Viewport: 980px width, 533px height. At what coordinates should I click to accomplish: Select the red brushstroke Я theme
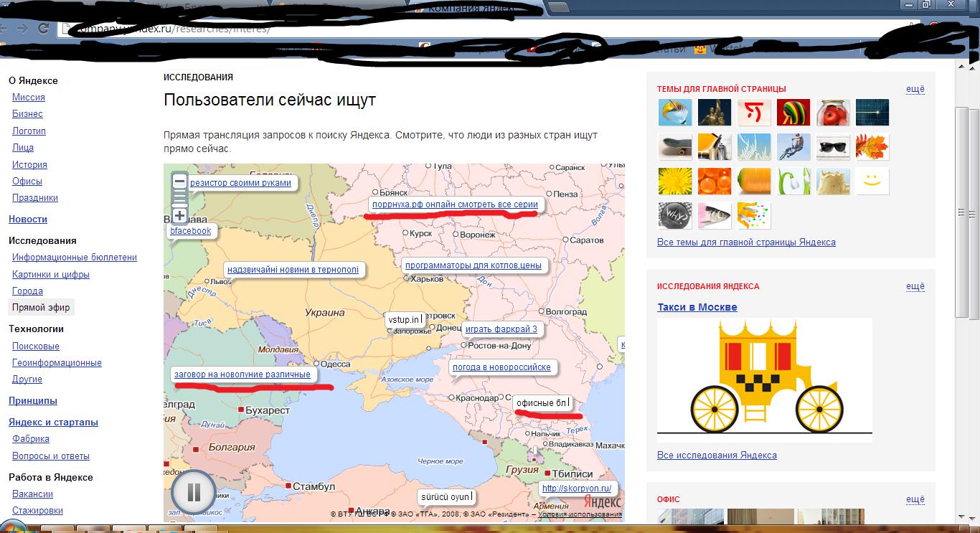754,113
